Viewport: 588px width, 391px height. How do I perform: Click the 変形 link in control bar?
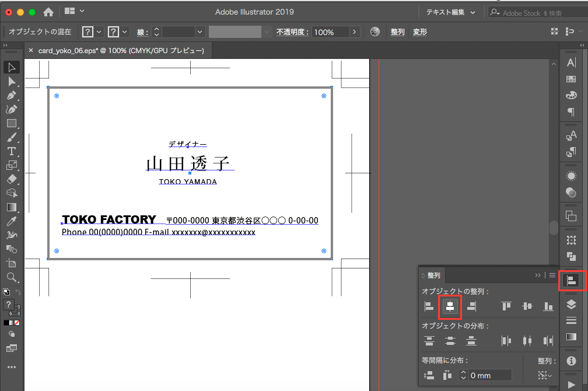click(420, 32)
